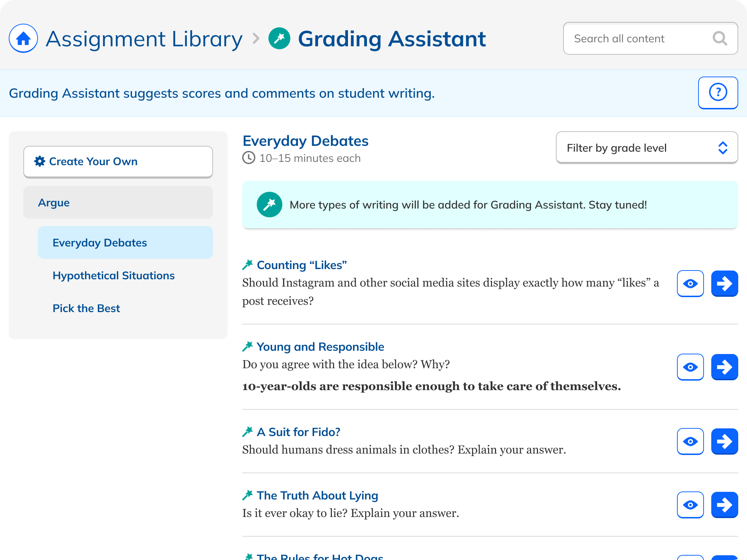Click the search magnifier icon

pyautogui.click(x=720, y=38)
